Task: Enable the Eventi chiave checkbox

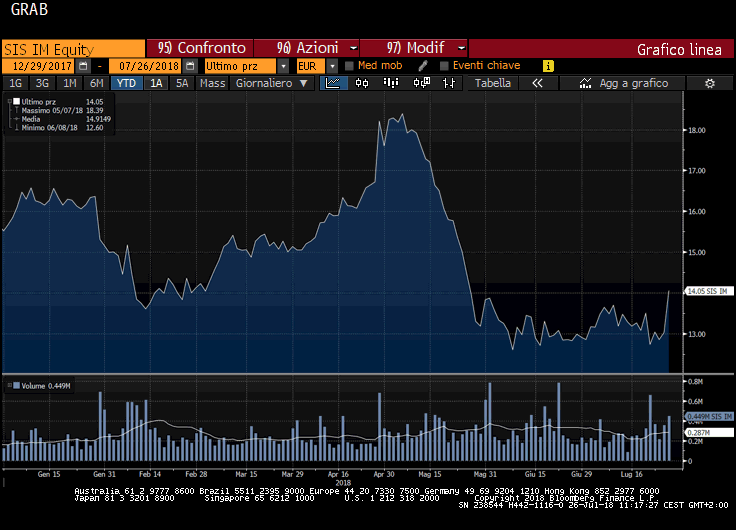Action: pyautogui.click(x=444, y=66)
